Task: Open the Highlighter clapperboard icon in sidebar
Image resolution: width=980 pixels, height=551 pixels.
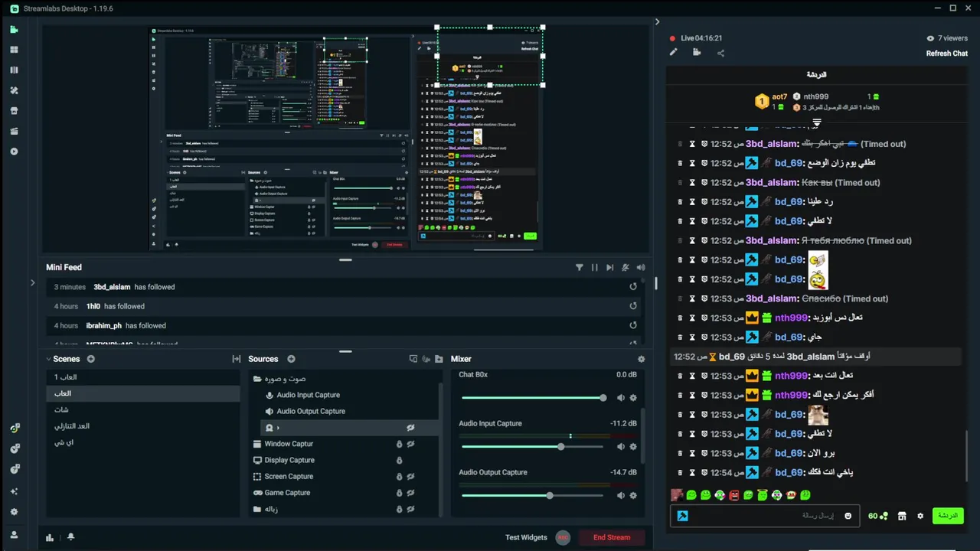Action: 14,131
